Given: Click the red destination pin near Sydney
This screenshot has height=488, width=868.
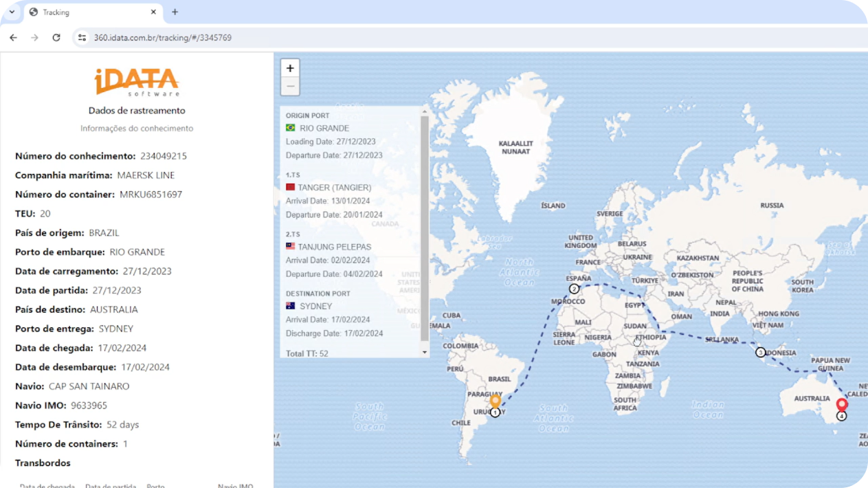Looking at the screenshot, I should coord(842,405).
